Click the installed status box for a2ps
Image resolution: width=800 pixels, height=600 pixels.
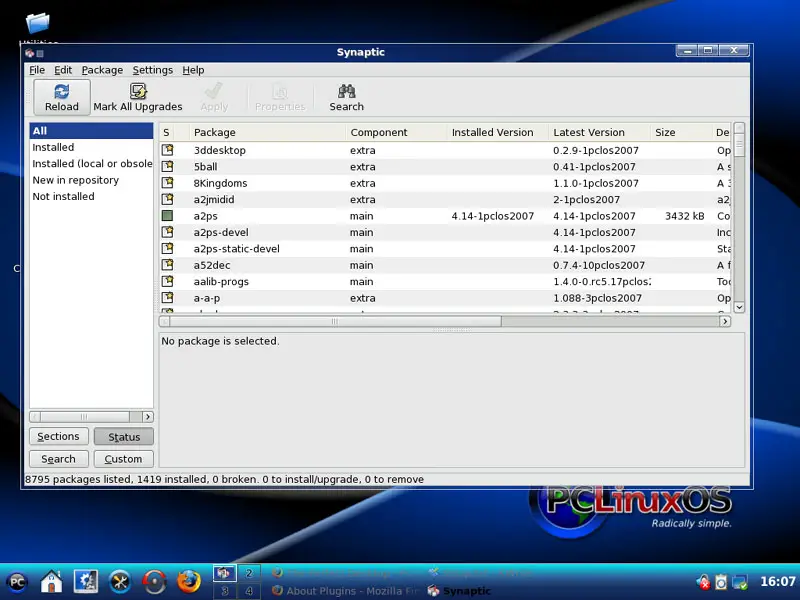click(167, 216)
